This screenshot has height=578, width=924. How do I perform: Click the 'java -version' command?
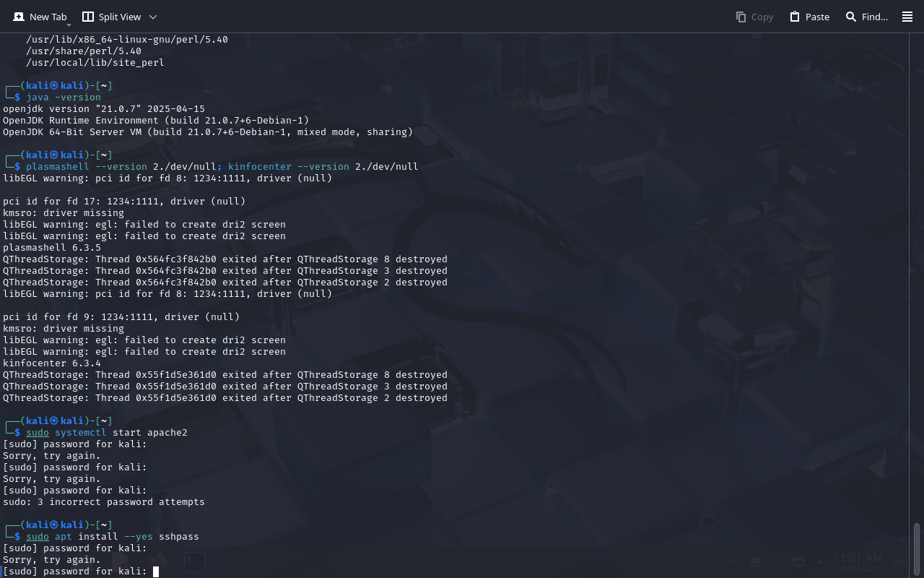[64, 98]
